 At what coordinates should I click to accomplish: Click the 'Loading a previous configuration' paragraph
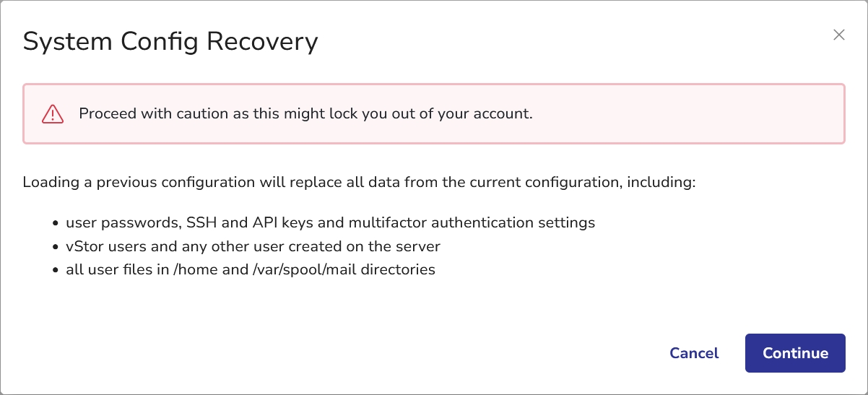click(359, 182)
